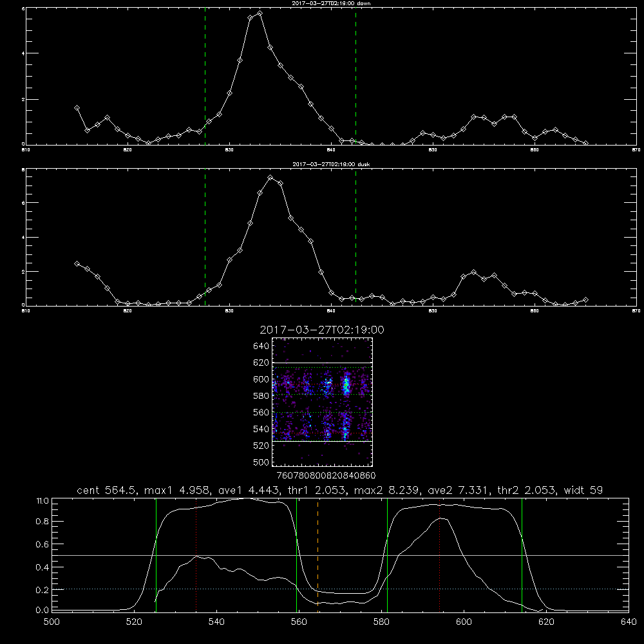Click the green vertical line near 559 in bottom plot
The height and width of the screenshot is (644, 644).
pos(296,555)
